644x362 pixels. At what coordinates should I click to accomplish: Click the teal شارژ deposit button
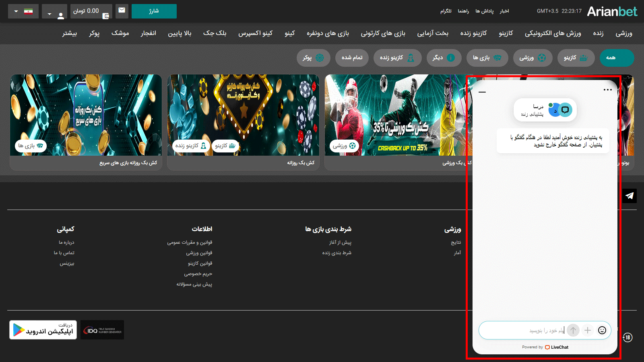click(x=154, y=11)
